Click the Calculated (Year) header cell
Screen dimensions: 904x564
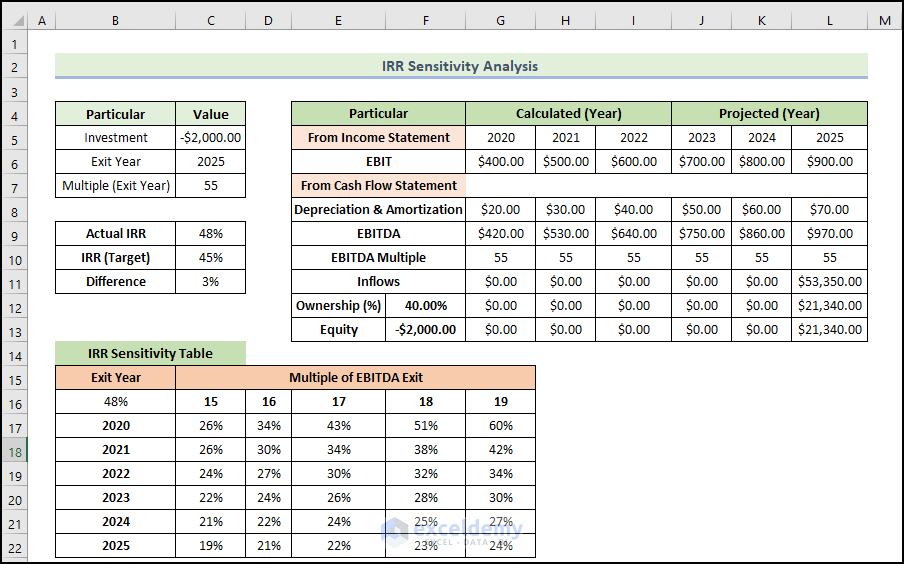pyautogui.click(x=568, y=114)
